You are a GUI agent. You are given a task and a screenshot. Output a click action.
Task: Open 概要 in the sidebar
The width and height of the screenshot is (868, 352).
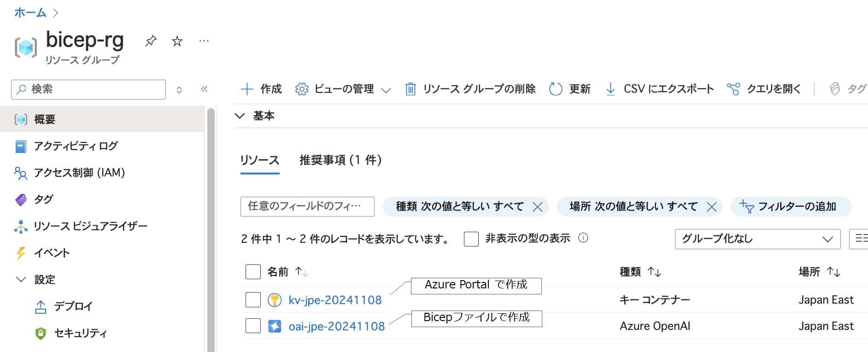pyautogui.click(x=102, y=119)
